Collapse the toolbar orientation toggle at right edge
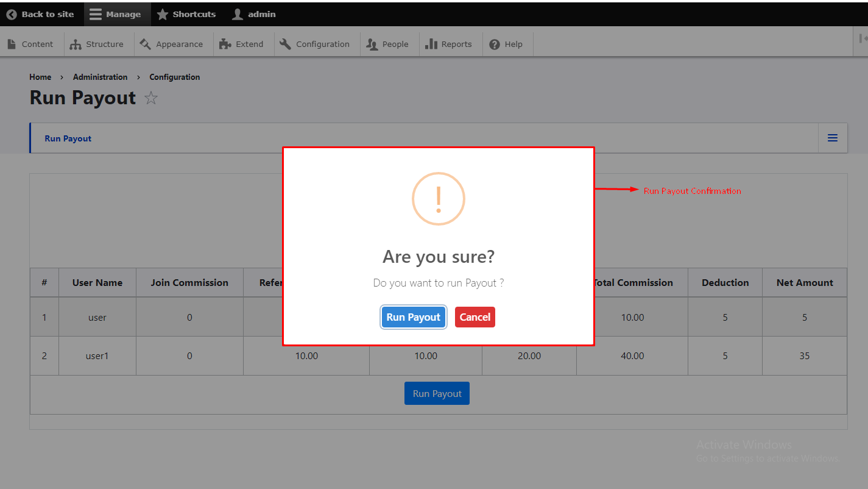This screenshot has height=489, width=868. tap(862, 38)
